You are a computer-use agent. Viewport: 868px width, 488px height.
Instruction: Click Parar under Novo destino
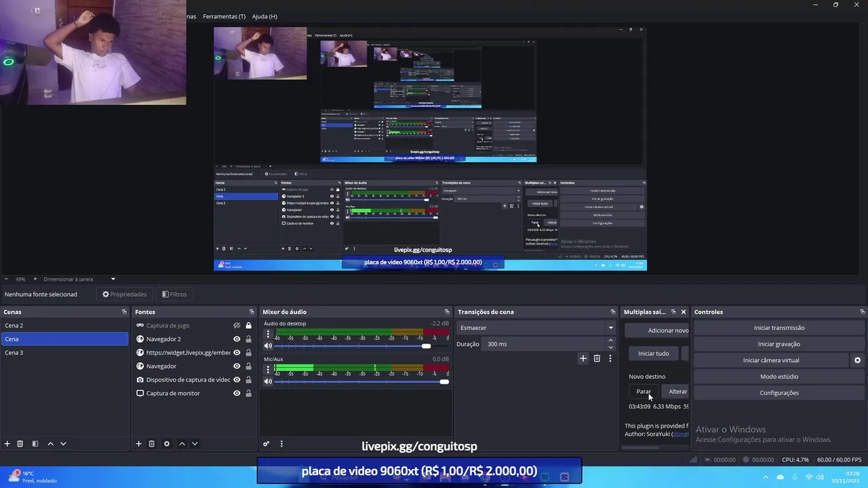tap(644, 392)
